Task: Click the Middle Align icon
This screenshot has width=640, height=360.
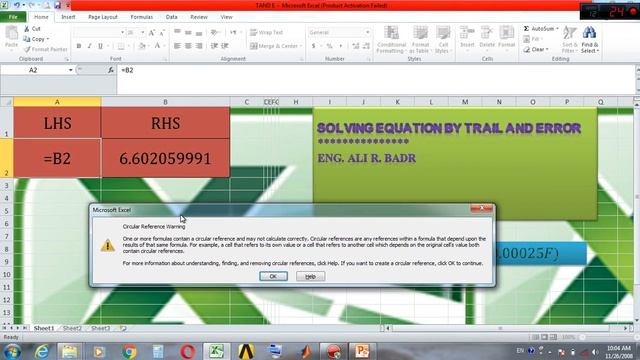Action: tap(188, 32)
